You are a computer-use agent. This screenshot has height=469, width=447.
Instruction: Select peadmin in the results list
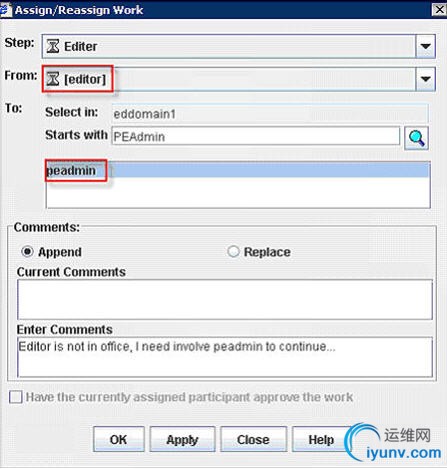tap(238, 170)
